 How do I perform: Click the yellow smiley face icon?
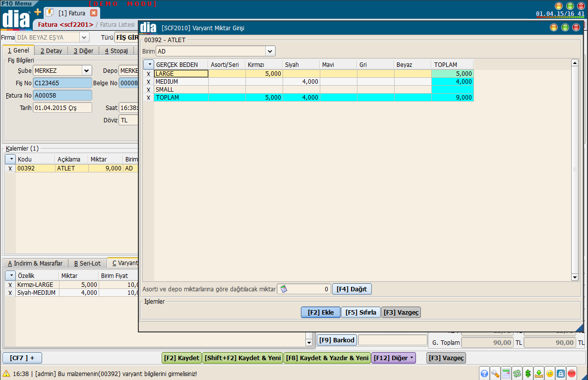(x=550, y=374)
